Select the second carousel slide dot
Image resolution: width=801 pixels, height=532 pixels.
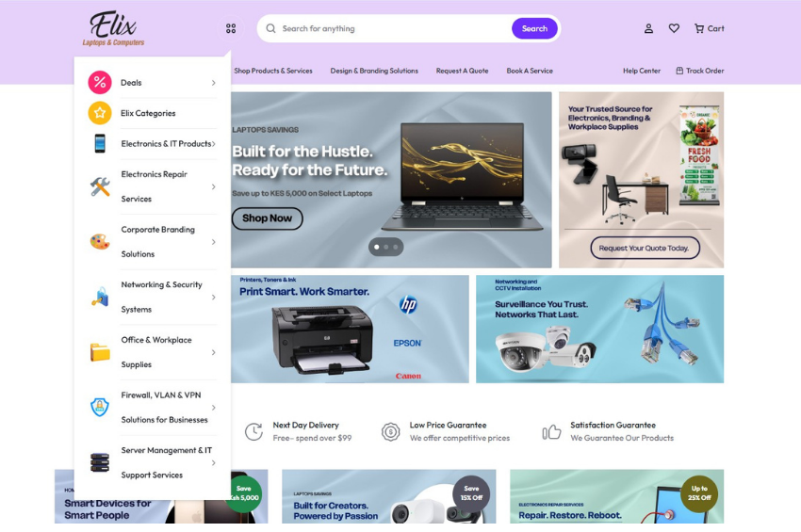(x=385, y=247)
